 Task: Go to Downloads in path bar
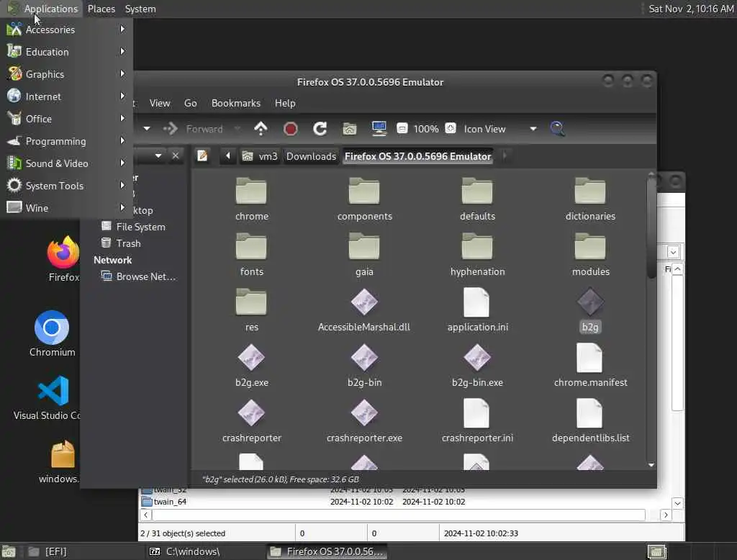[311, 156]
